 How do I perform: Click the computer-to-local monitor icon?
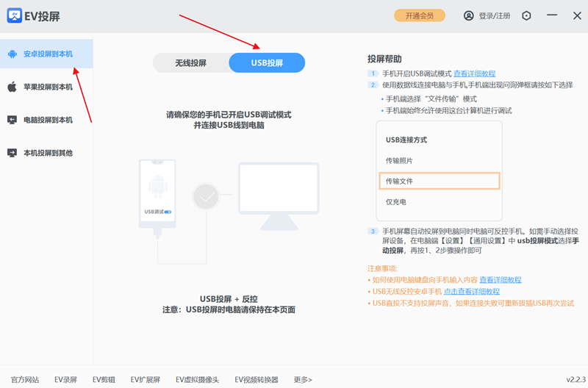click(12, 120)
